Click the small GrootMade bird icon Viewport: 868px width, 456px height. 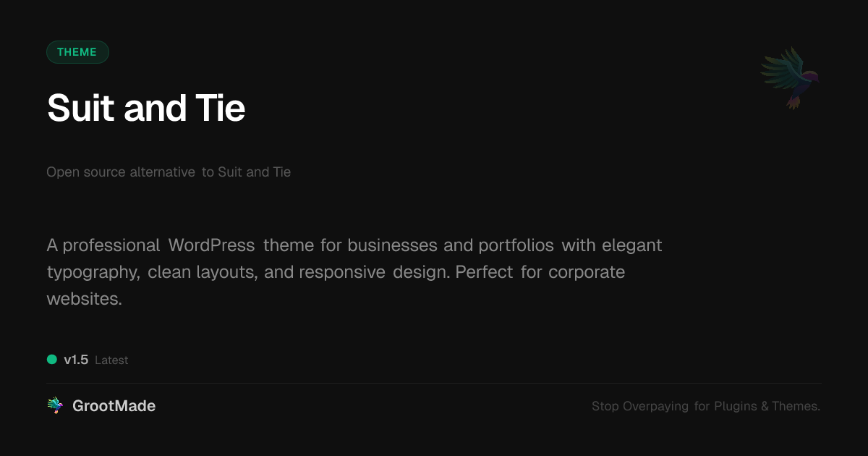(55, 406)
